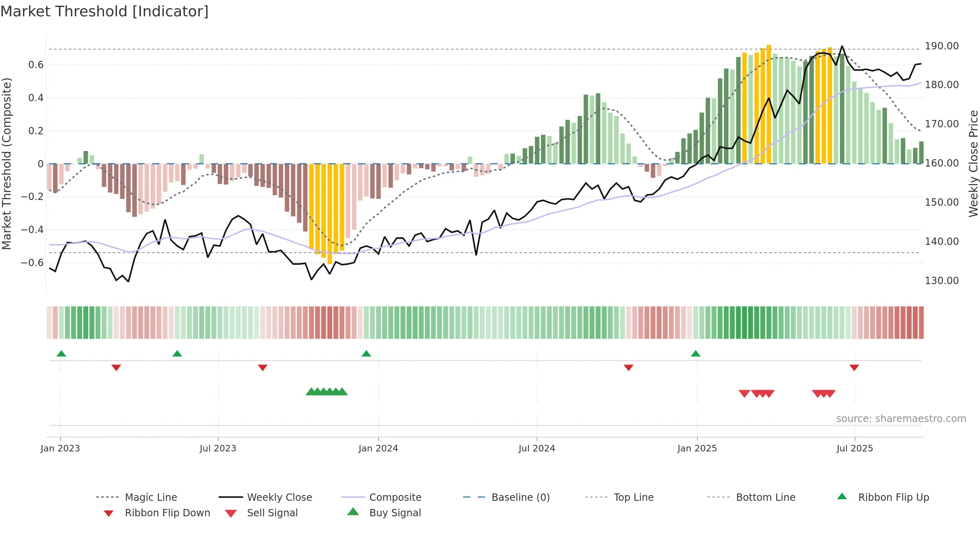Screen dimensions: 980x551
Task: Click the 160.00 price axis label
Action: tap(942, 163)
